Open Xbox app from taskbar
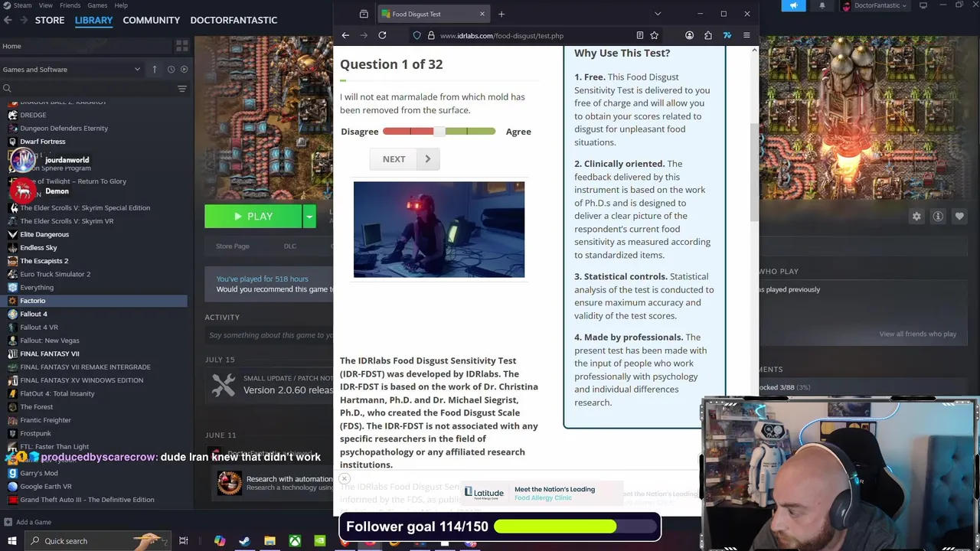The image size is (980, 551). pyautogui.click(x=295, y=541)
